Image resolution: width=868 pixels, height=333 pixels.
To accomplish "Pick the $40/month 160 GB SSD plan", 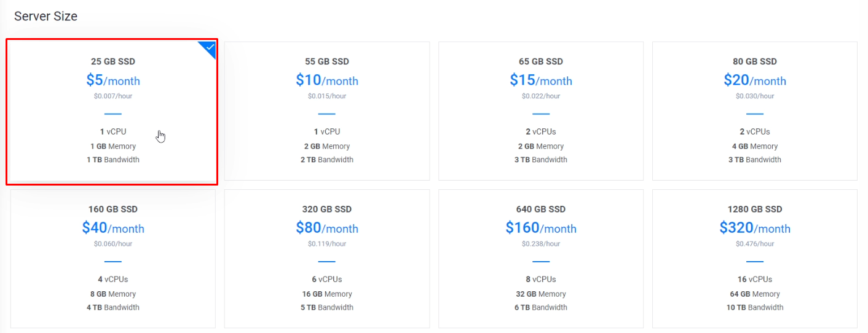I will [112, 258].
